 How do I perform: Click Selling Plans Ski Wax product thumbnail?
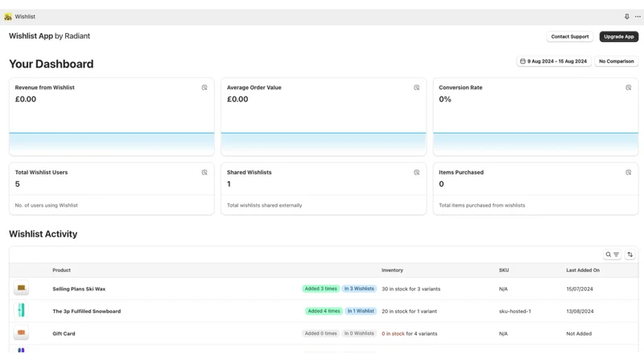[x=21, y=288]
